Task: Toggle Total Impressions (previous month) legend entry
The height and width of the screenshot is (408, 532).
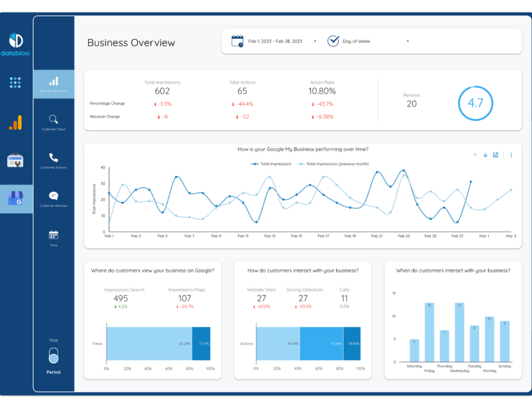Action: [333, 164]
